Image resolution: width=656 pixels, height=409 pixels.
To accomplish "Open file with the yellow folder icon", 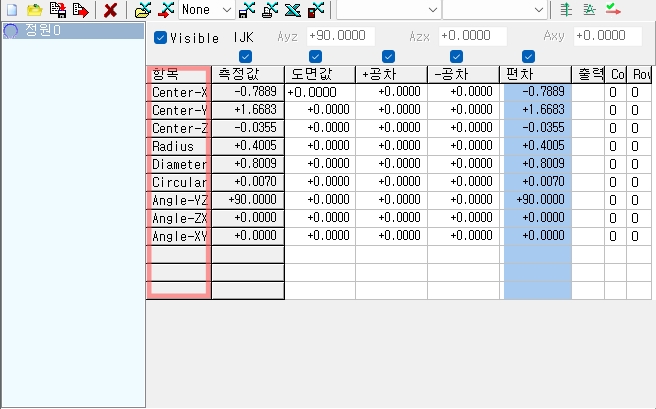I will click(x=35, y=9).
